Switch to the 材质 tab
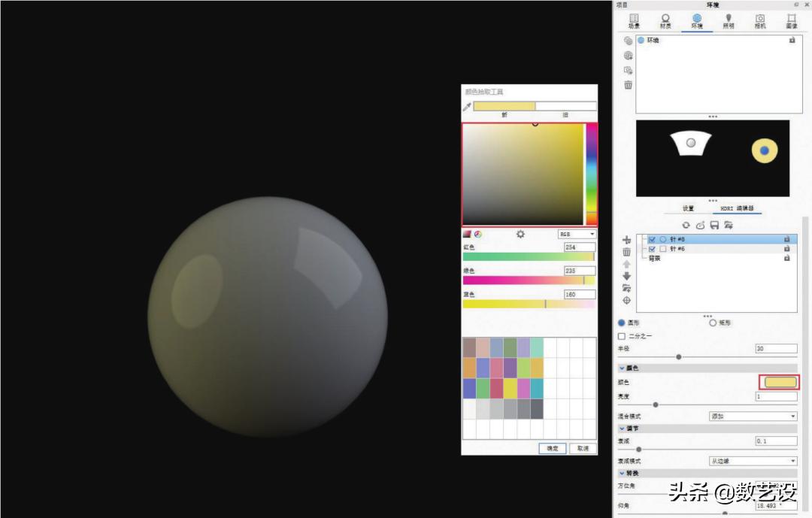 (x=665, y=22)
